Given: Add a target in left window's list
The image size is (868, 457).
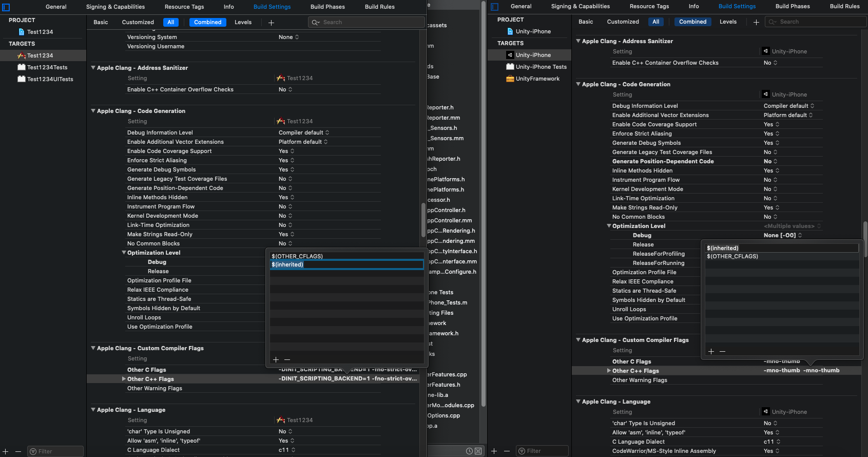Looking at the screenshot, I should pyautogui.click(x=6, y=451).
